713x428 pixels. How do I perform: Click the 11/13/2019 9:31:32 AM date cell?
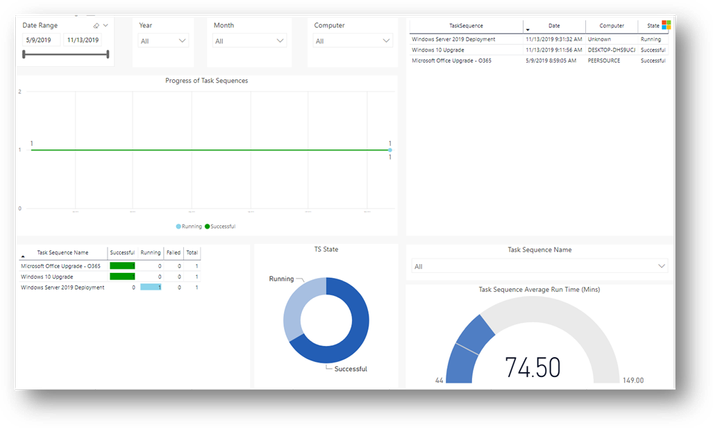pos(554,39)
